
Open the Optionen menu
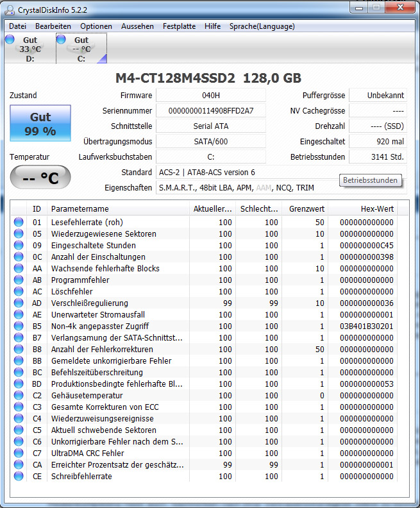coord(96,26)
